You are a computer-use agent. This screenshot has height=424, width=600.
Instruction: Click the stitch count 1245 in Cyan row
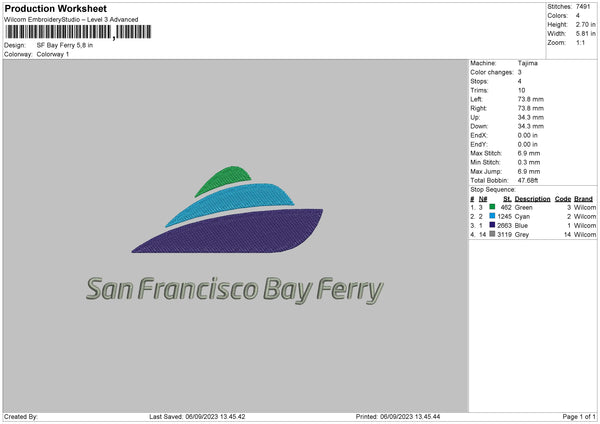click(504, 217)
